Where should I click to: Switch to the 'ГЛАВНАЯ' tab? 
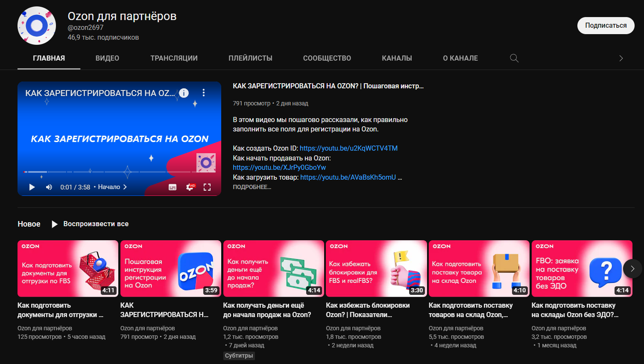pyautogui.click(x=49, y=58)
